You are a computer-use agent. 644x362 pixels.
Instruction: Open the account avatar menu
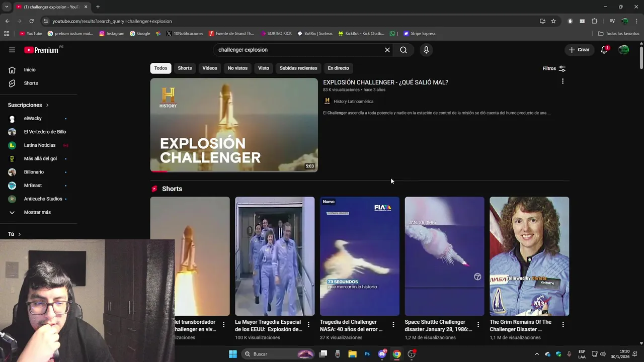coord(623,50)
